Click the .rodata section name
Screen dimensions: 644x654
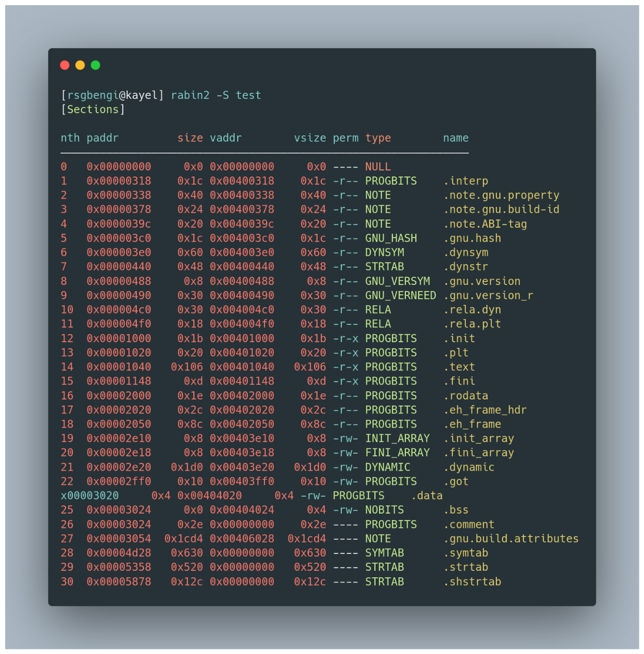point(466,396)
